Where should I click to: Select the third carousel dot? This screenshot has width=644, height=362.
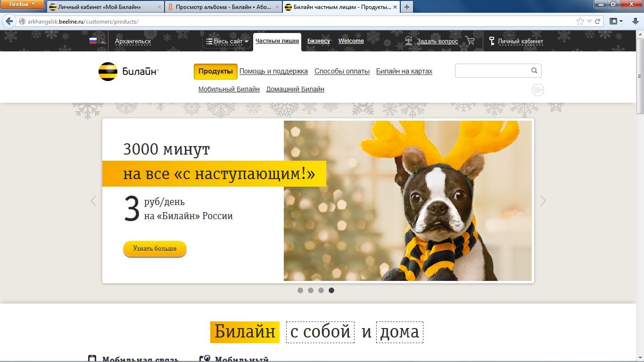[x=321, y=290]
